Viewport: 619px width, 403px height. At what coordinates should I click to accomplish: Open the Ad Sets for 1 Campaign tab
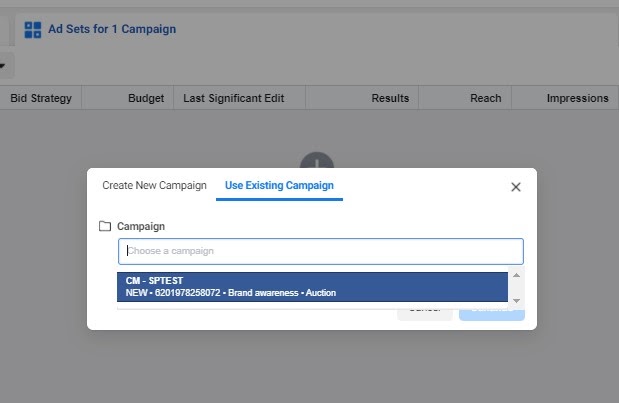pyautogui.click(x=111, y=30)
